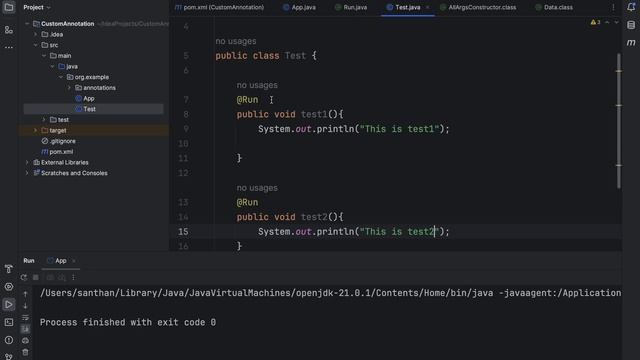
Task: Toggle soft-wrap in the run console
Action: [x=25, y=318]
